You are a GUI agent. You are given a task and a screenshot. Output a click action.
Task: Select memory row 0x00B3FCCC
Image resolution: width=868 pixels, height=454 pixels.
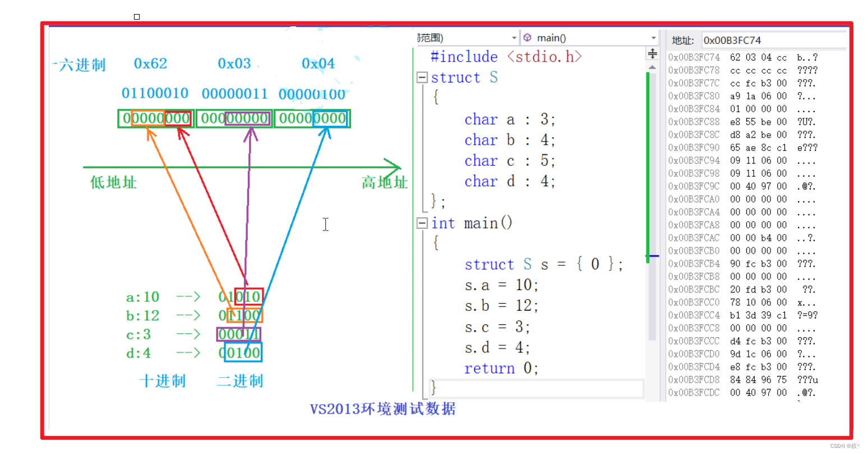[x=743, y=341]
